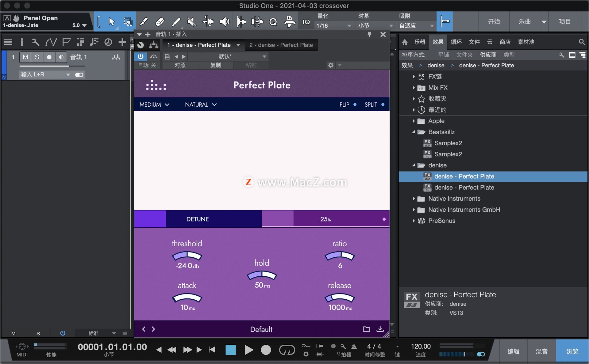
Task: Switch to 文件 browser tab
Action: [474, 42]
